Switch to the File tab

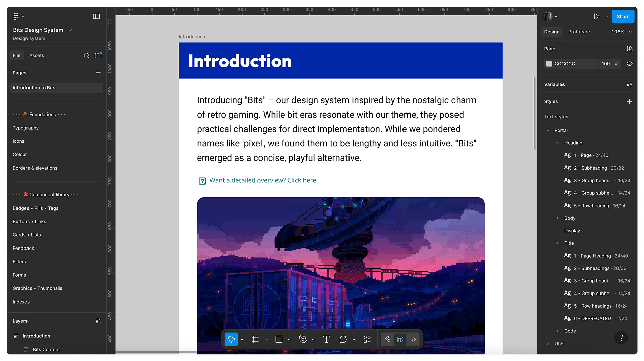tap(17, 55)
